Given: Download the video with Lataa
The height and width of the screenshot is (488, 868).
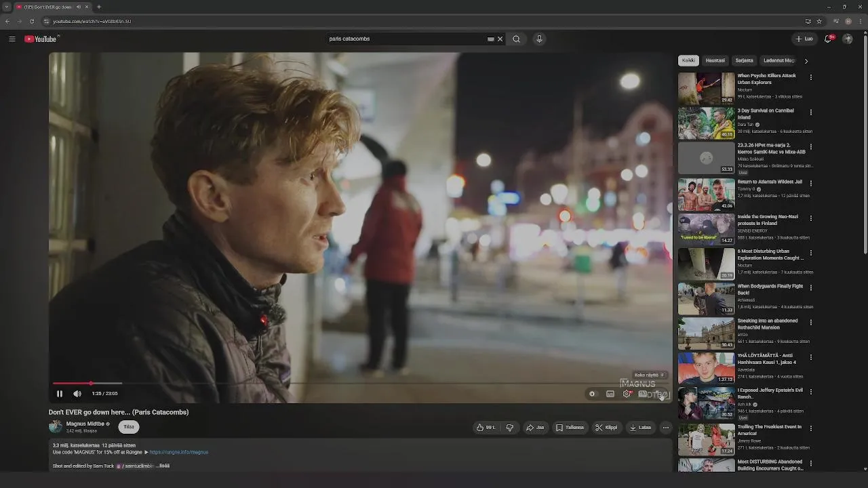Looking at the screenshot, I should click(640, 428).
